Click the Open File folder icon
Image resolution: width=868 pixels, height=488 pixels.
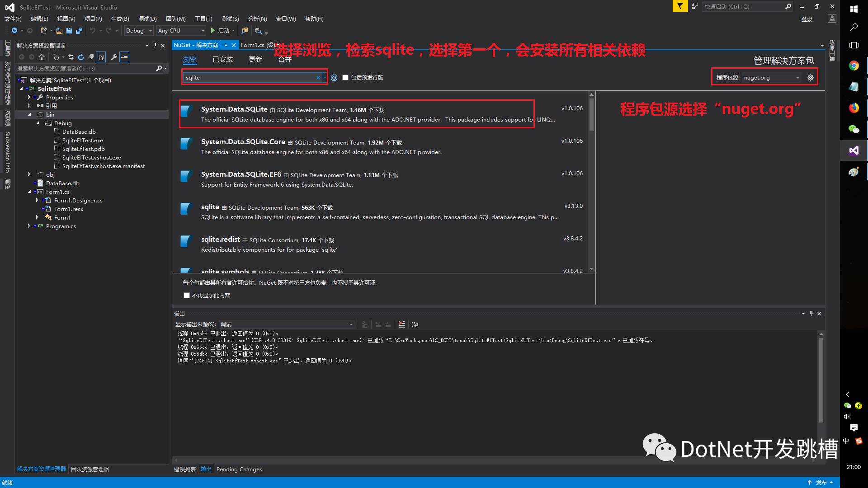(x=59, y=30)
